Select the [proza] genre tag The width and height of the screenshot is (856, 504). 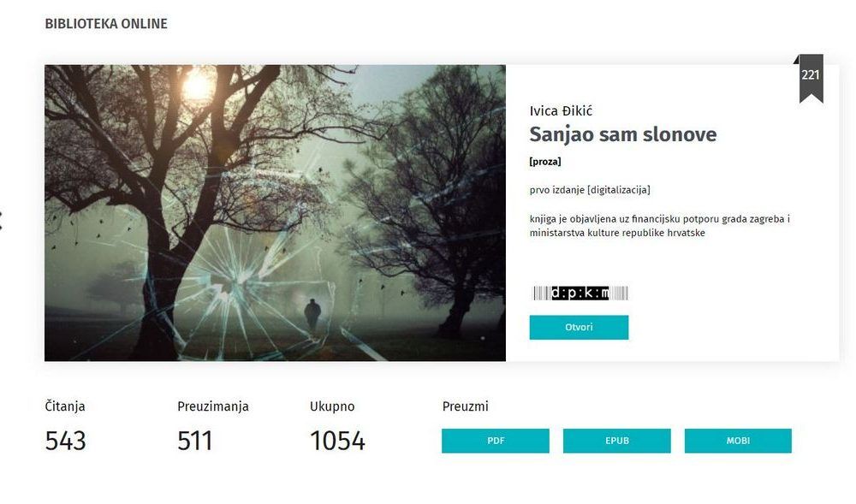[544, 162]
